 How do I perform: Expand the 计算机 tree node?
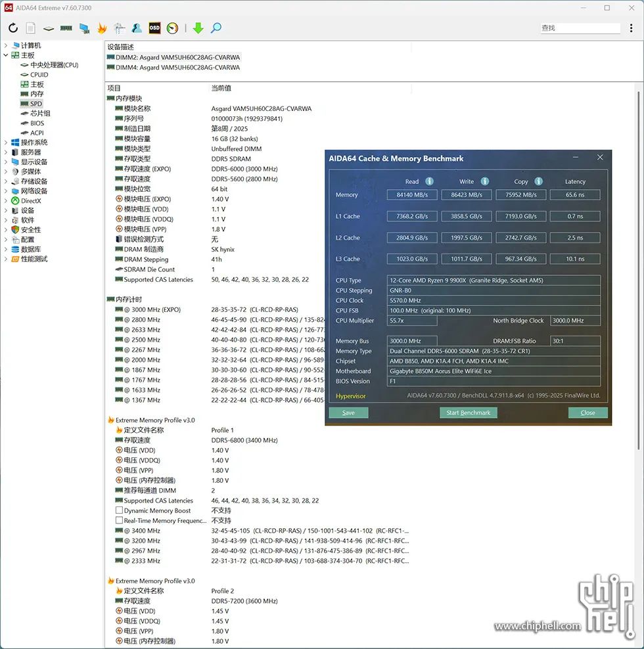6,45
